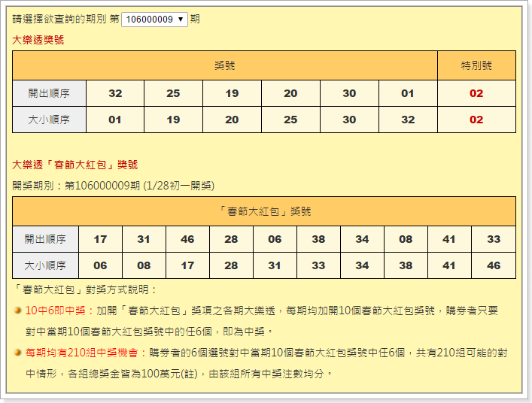
Task: Click the 開獎期別 第106000009期 text line
Action: [x=113, y=185]
